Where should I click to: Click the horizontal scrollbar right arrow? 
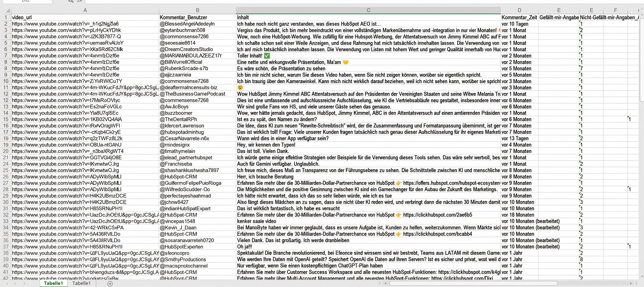click(631, 283)
